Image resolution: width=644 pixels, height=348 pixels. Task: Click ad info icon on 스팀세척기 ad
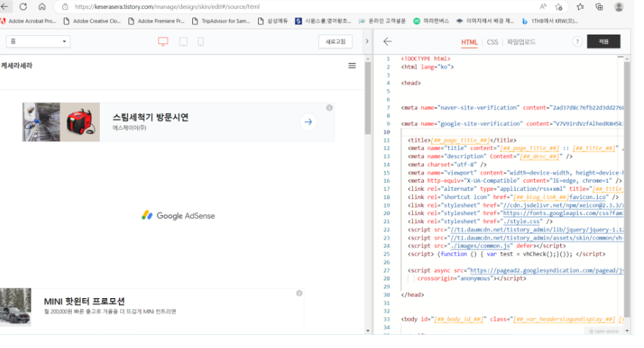coord(329,108)
